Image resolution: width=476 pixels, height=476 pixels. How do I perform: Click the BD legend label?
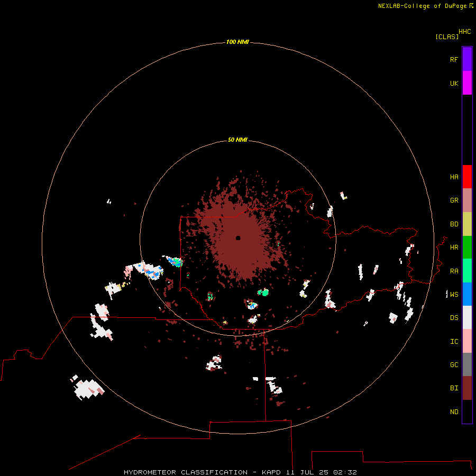454,224
